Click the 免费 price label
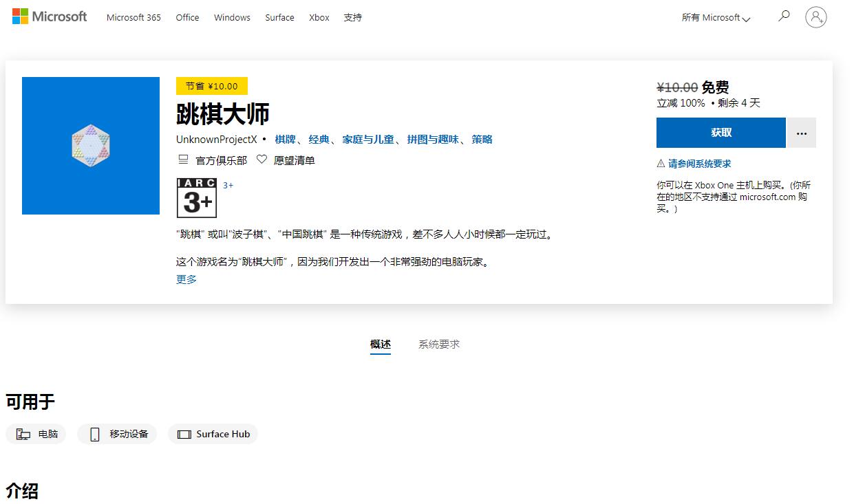This screenshot has width=854, height=504. tap(715, 87)
